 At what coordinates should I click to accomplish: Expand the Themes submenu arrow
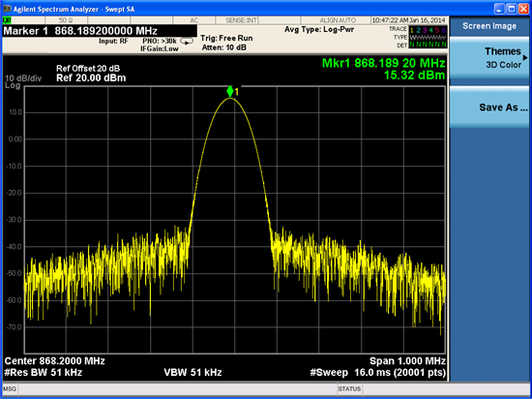525,57
